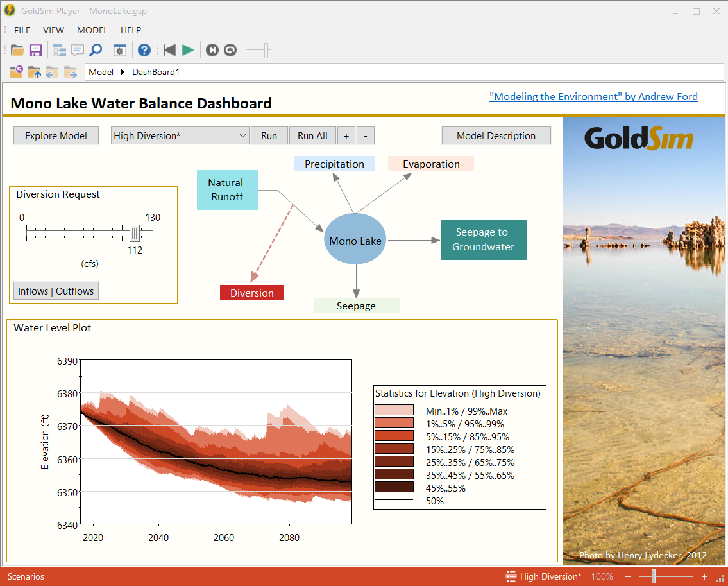Click the reset to start playback icon

(169, 50)
